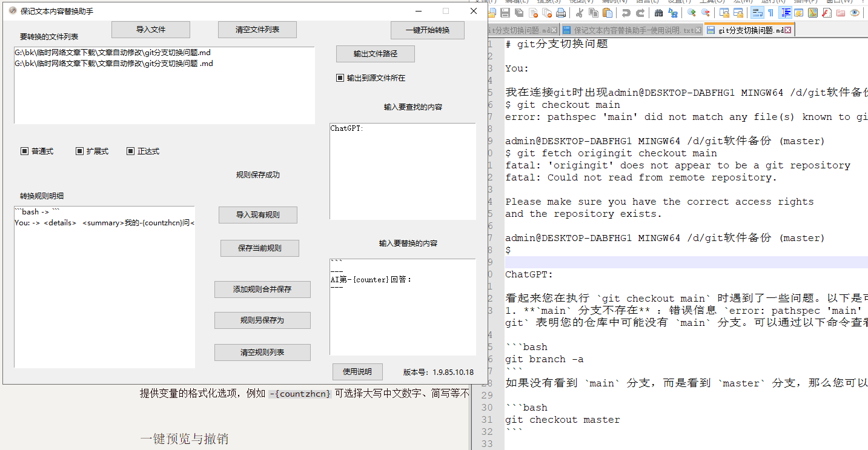Click the Close All documents toolbar icon
This screenshot has width=868, height=450.
[547, 13]
